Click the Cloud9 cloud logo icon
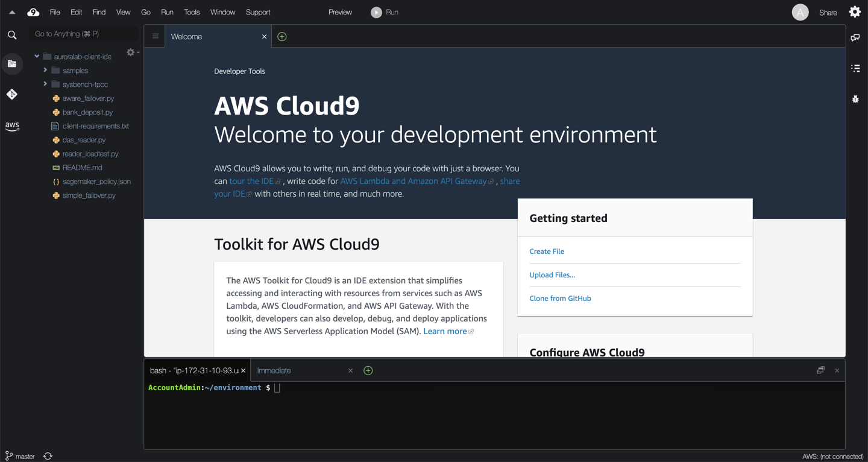Screen dimensions: 868x462 [33, 12]
